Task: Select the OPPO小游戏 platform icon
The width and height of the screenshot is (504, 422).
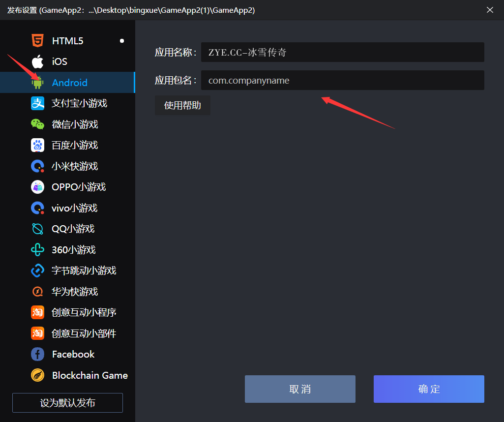Action: point(37,187)
